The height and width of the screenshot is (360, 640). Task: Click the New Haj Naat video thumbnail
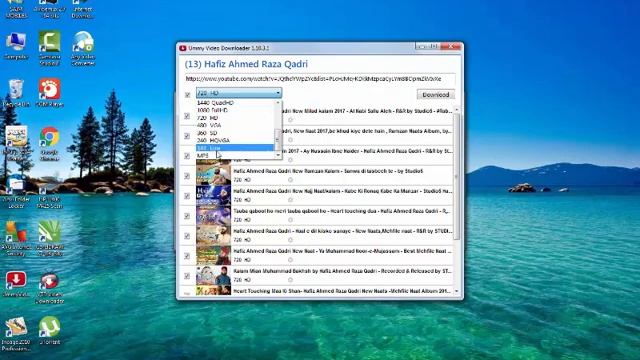(213, 195)
